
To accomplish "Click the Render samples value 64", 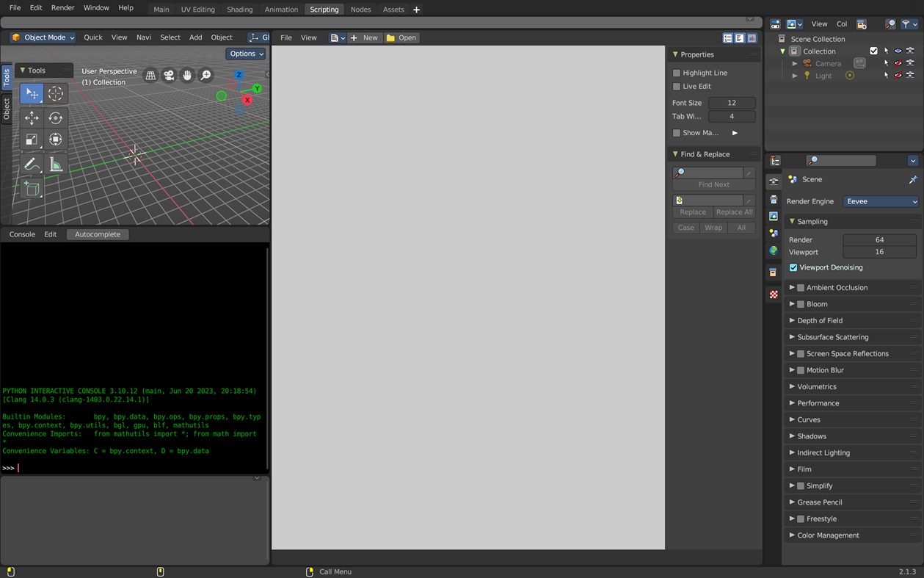I will (x=879, y=239).
